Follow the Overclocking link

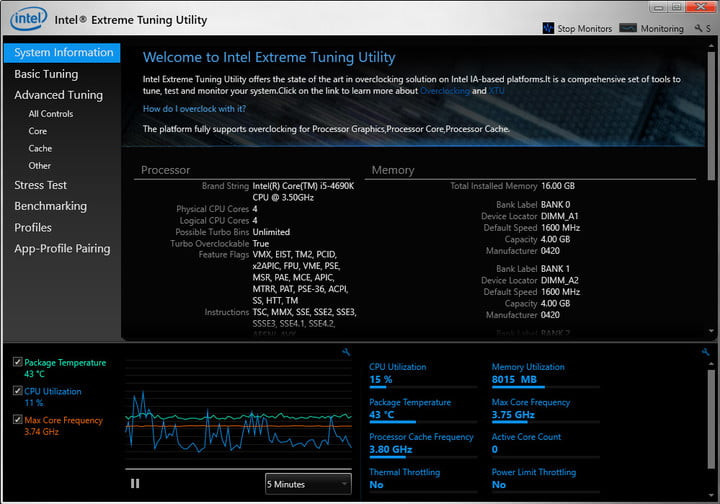click(444, 91)
